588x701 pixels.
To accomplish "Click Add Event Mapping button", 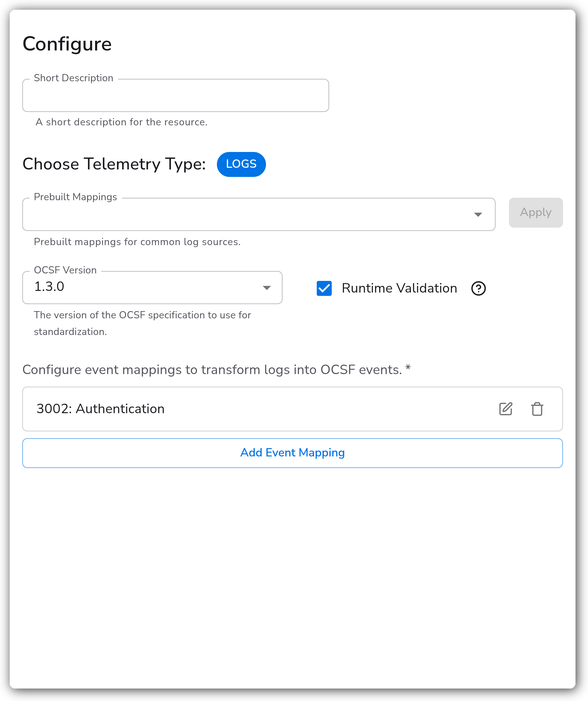I will 293,453.
